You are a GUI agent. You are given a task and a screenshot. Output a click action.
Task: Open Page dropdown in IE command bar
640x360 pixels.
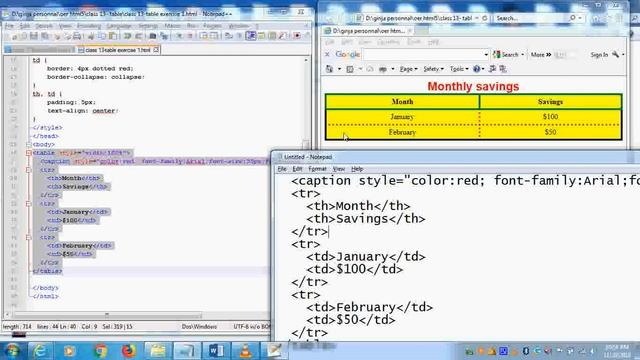[x=408, y=69]
